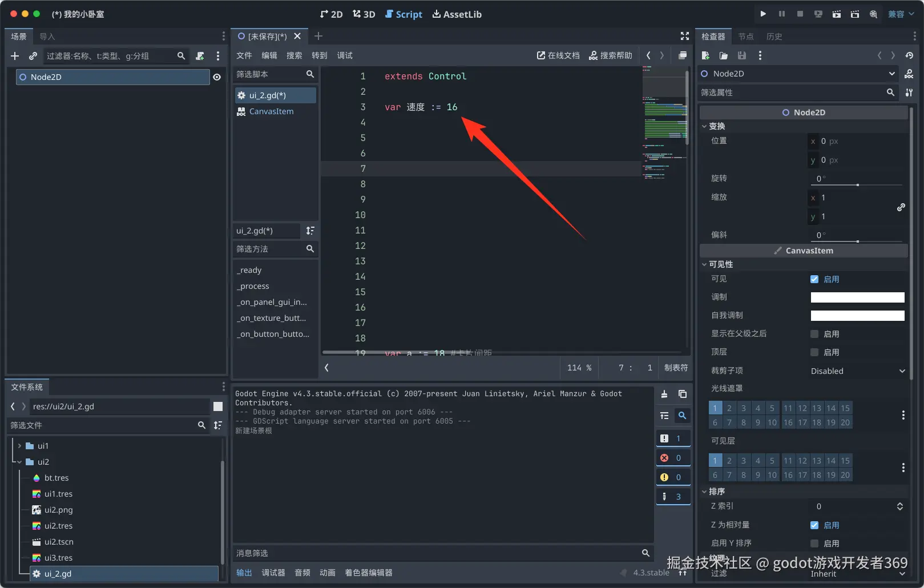The image size is (924, 588).
Task: Pick the 调制 modulate color
Action: tap(857, 297)
